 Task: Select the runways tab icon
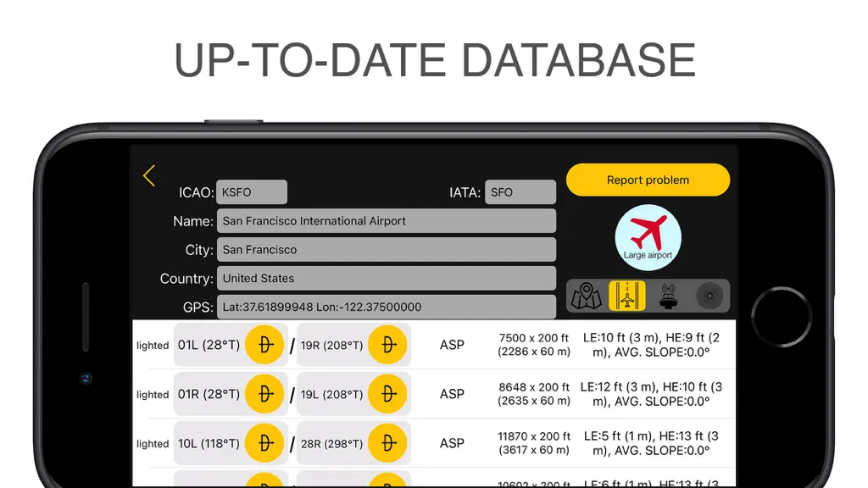[627, 296]
